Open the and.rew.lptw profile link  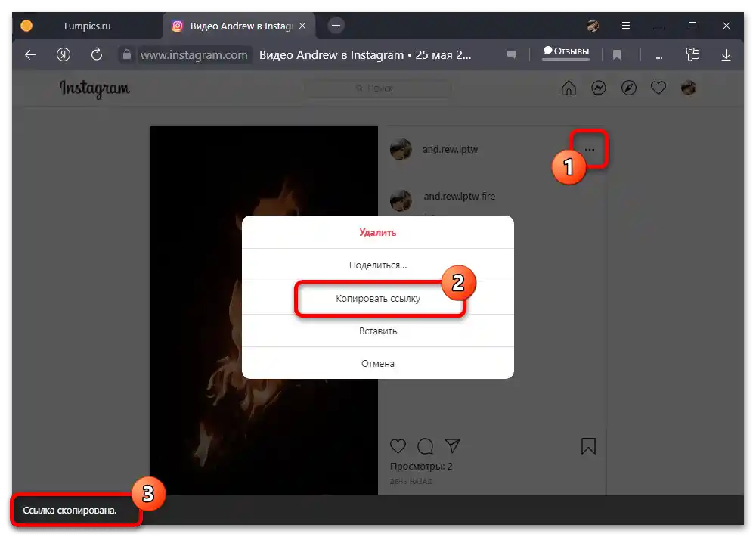pos(450,150)
